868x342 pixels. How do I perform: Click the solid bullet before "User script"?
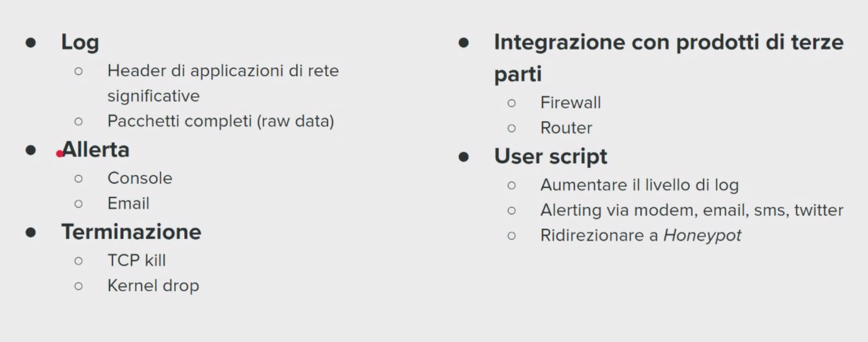464,157
